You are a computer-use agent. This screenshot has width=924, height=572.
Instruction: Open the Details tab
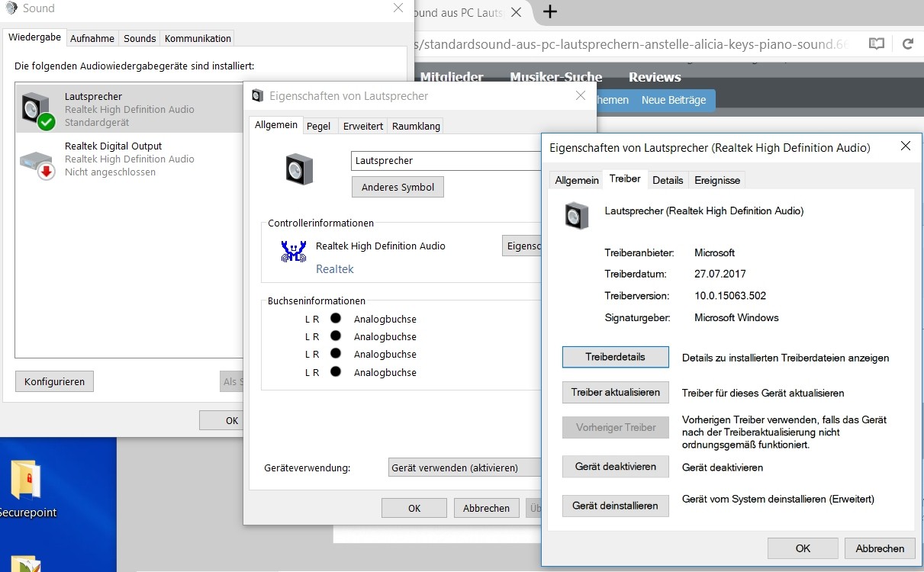tap(668, 180)
